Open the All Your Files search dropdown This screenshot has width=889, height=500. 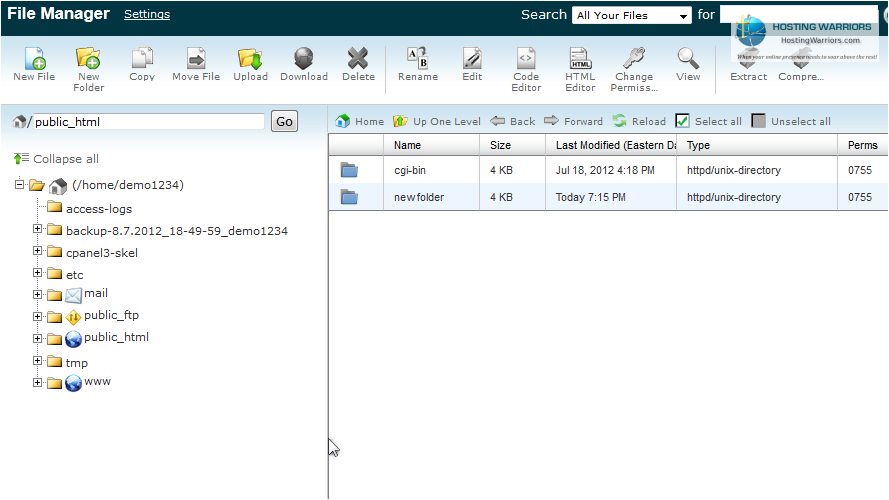[x=632, y=15]
